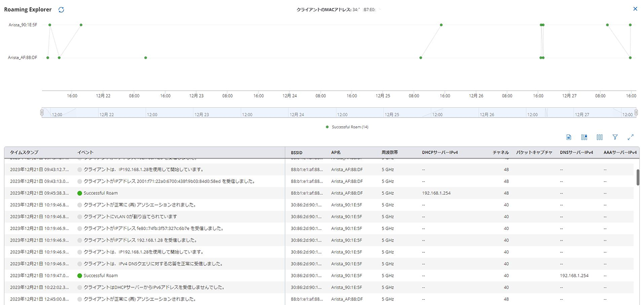Click the DNS server cell 192.168.1.254
Screen dimensions: 644x305
pyautogui.click(x=574, y=276)
